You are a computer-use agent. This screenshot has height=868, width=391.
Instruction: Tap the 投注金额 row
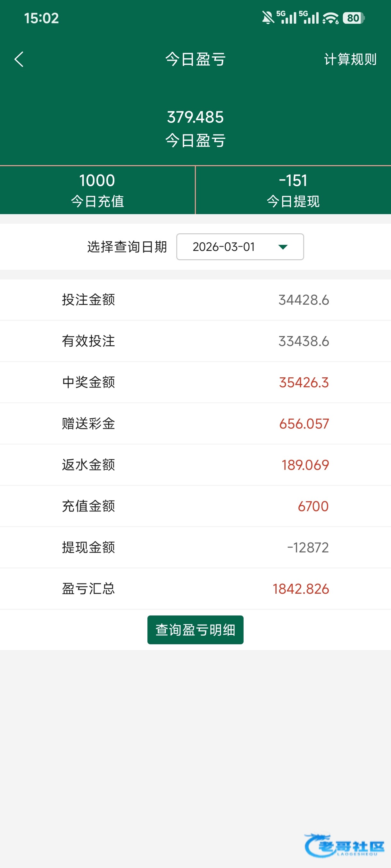[x=195, y=300]
